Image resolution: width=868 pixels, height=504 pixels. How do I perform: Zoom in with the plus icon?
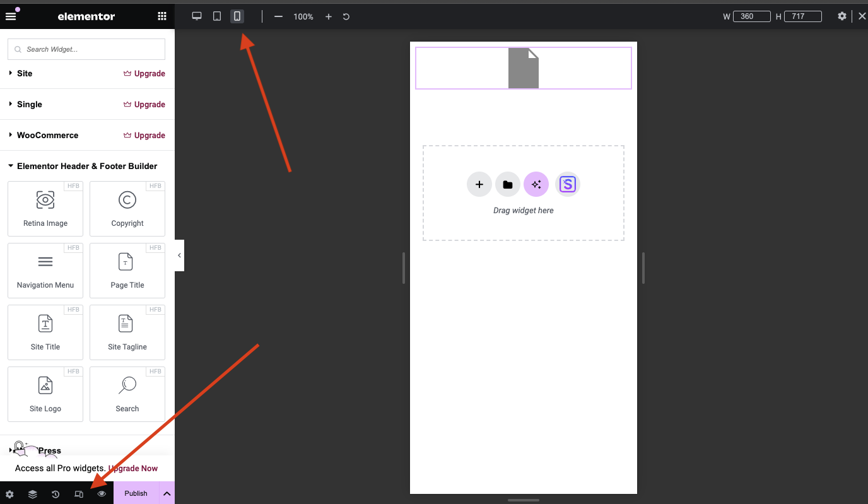328,16
